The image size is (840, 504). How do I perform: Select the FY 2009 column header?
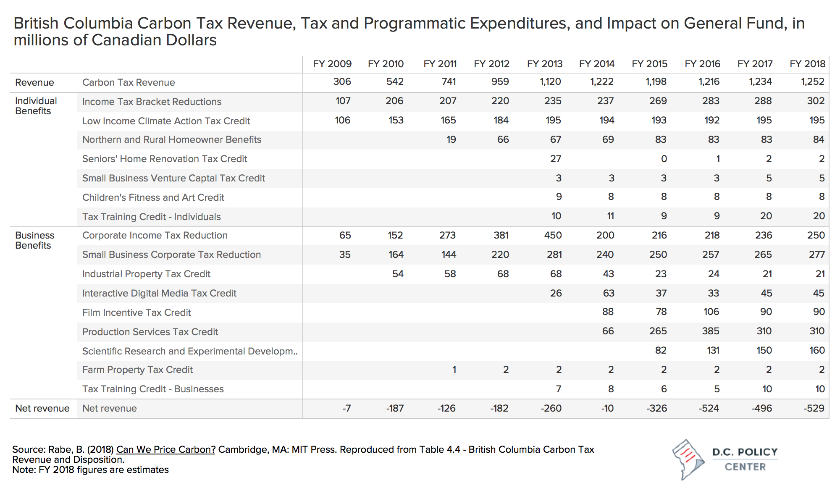(x=332, y=64)
